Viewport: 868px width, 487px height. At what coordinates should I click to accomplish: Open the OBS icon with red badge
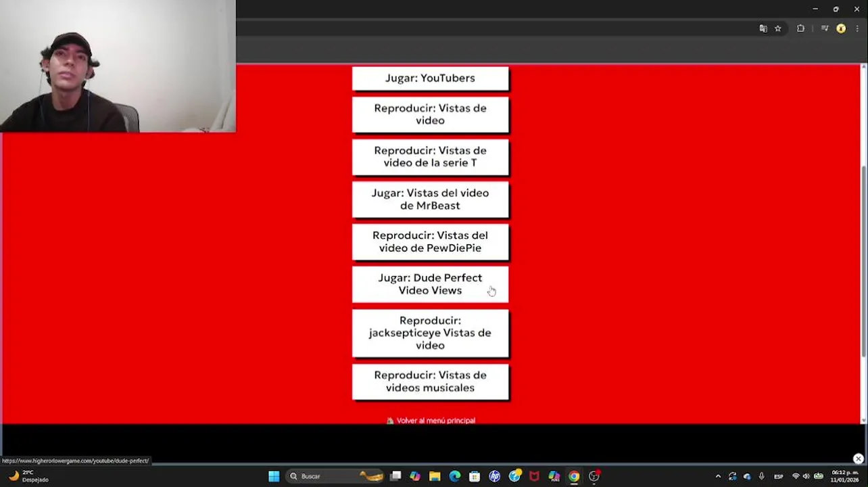(594, 476)
